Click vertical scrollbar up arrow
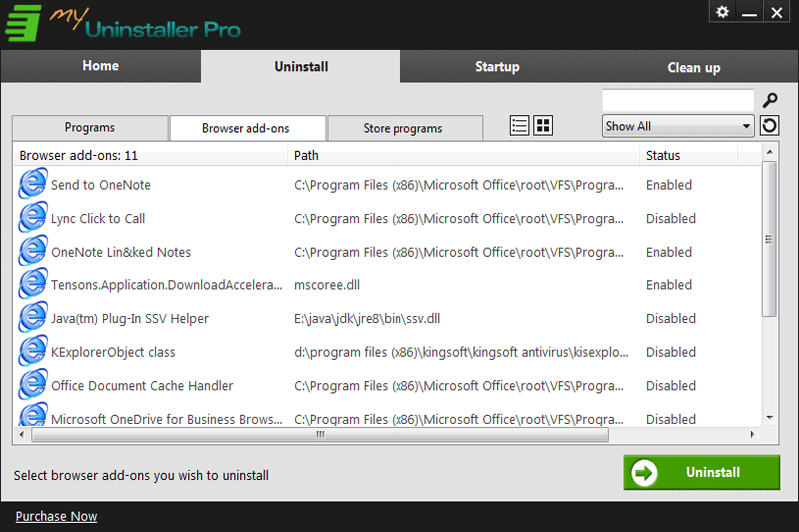Viewport: 799px width, 532px height. click(x=769, y=152)
